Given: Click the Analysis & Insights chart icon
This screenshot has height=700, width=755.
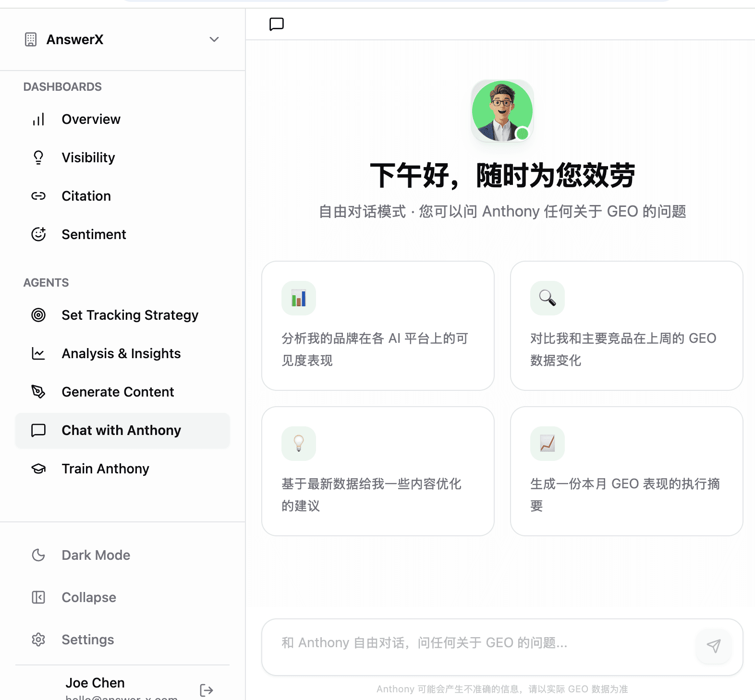Looking at the screenshot, I should [38, 353].
